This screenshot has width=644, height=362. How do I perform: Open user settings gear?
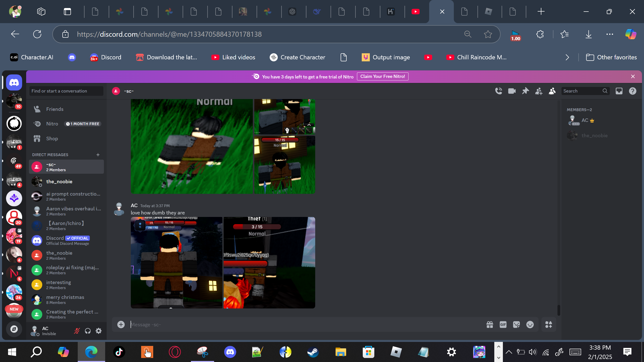tap(99, 331)
